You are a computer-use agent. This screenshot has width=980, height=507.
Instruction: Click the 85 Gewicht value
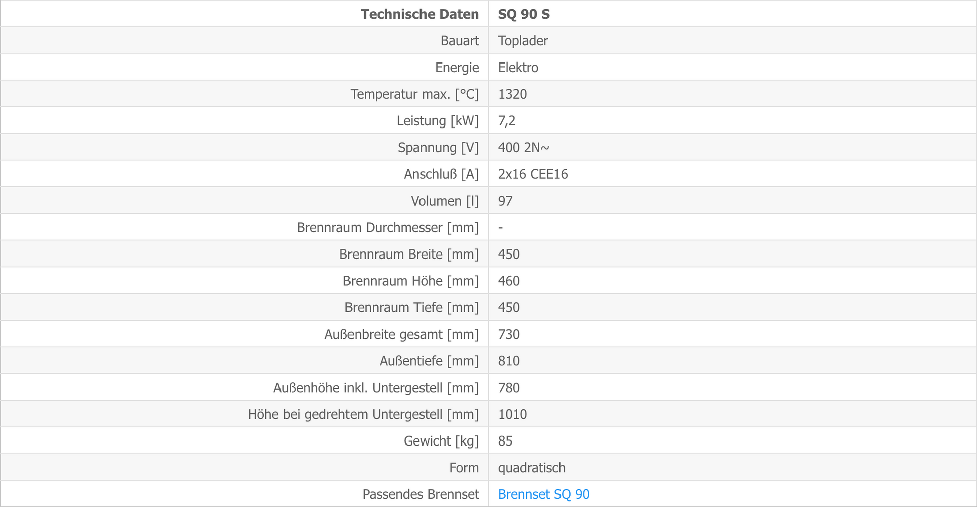coord(505,441)
